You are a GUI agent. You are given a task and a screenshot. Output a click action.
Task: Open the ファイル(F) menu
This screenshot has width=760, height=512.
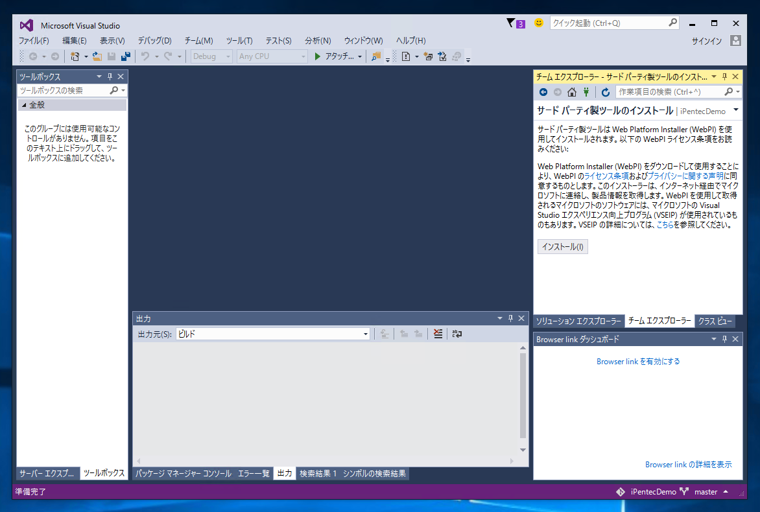tap(34, 41)
